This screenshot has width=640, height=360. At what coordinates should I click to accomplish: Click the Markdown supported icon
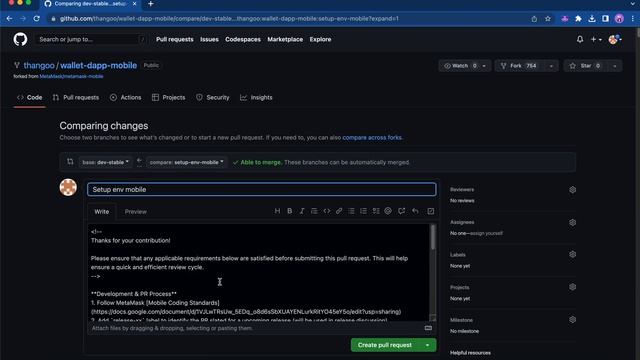(x=428, y=328)
